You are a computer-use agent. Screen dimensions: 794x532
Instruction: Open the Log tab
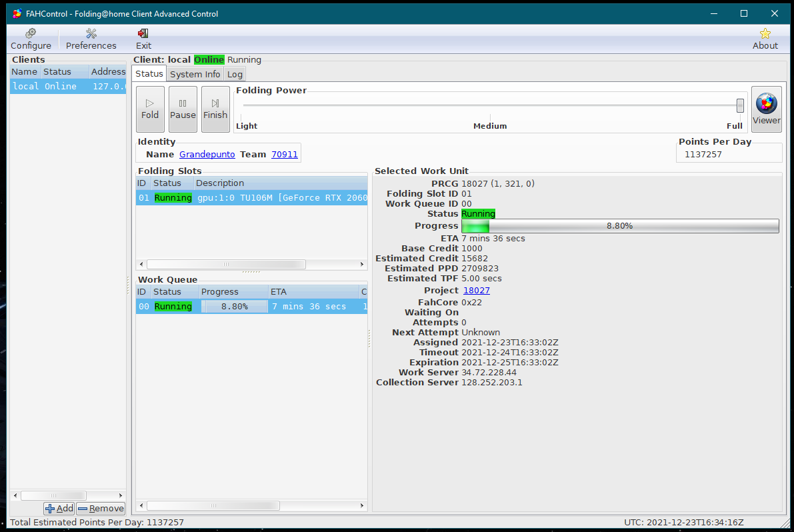[235, 74]
